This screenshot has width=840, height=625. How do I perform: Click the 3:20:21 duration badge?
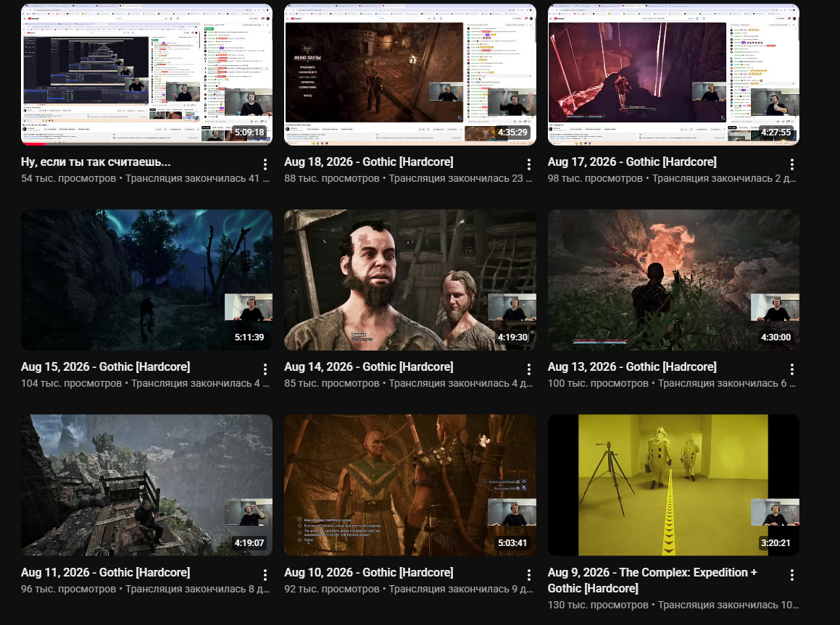pos(776,542)
